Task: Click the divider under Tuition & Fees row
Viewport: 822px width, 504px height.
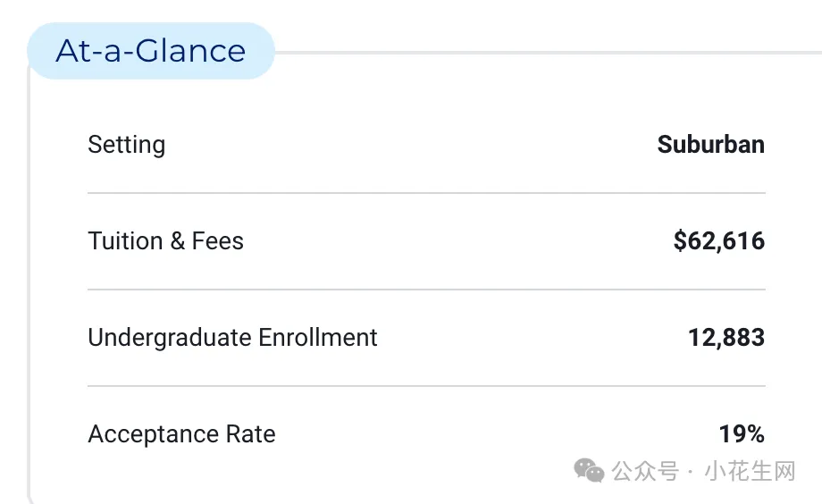Action: coord(426,290)
